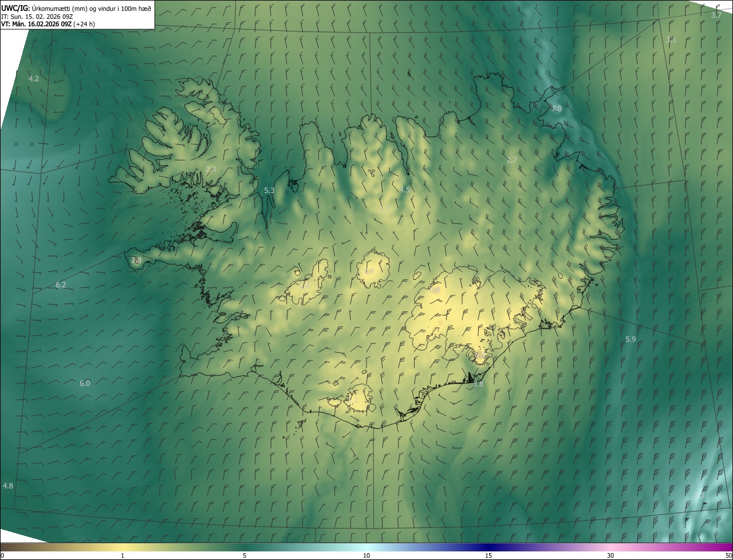Select the 1 tick label on the color scale
This screenshot has width=733, height=560.
coord(123,556)
